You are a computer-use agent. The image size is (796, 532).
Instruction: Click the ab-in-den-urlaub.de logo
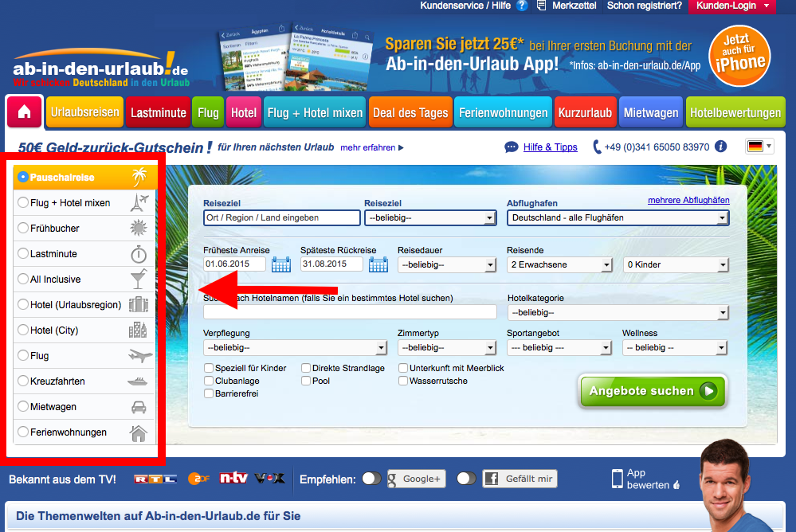(101, 68)
